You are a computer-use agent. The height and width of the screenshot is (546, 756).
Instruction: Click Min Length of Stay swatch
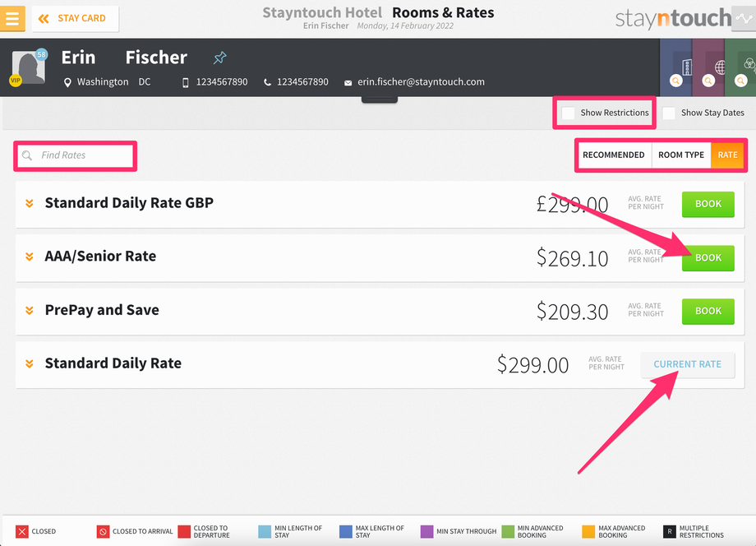[x=265, y=531]
